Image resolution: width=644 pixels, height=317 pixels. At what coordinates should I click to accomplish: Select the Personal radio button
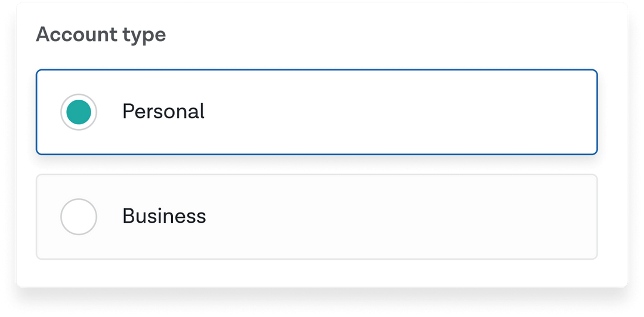tap(79, 112)
